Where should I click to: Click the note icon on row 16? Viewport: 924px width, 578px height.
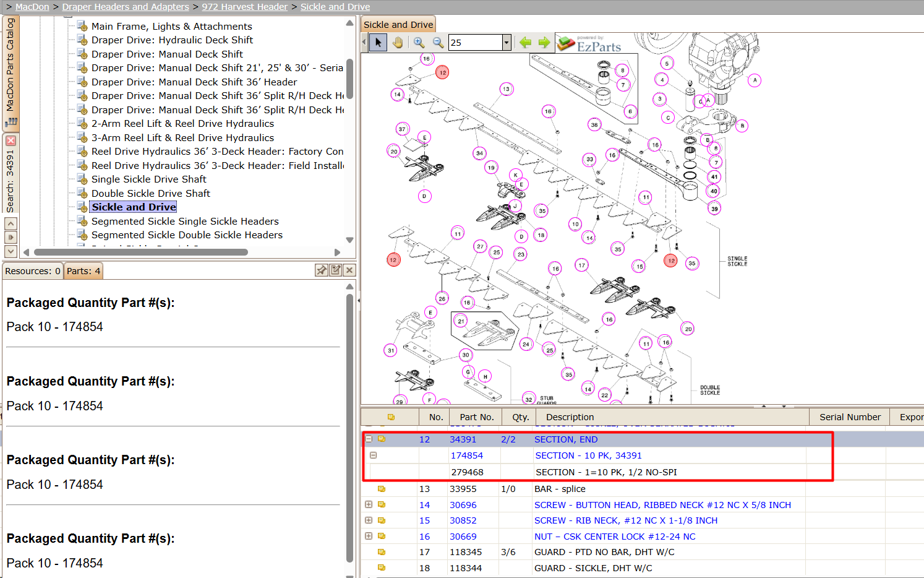382,536
